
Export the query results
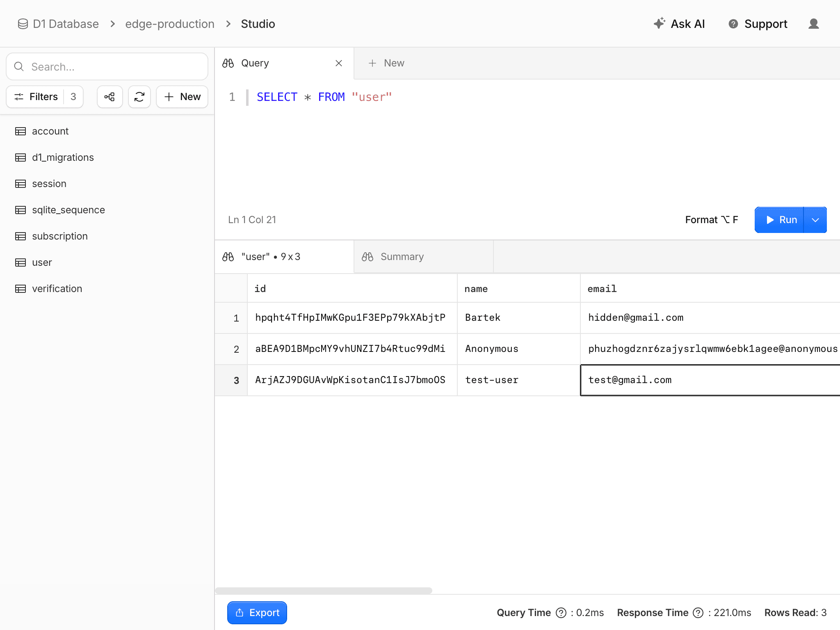[257, 613]
